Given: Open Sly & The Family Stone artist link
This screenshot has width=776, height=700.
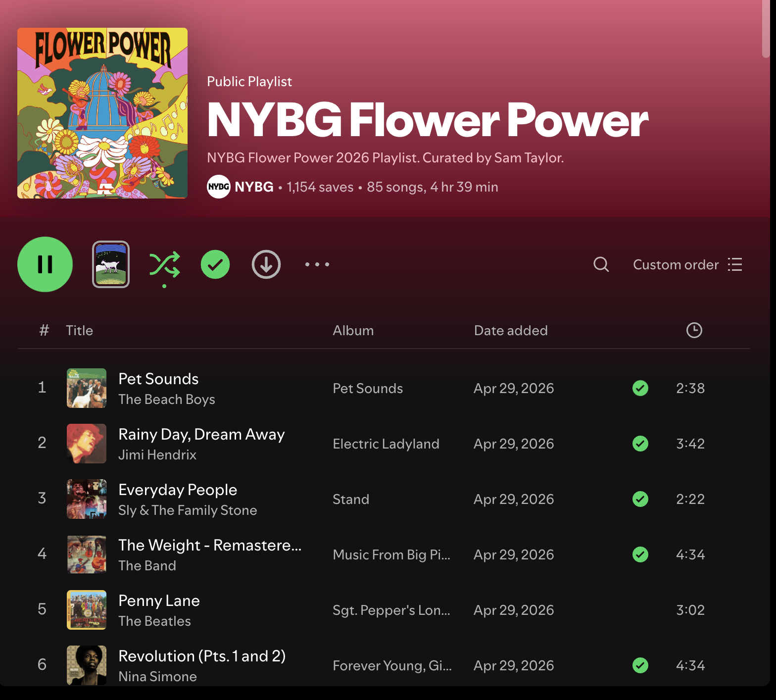Looking at the screenshot, I should pos(188,510).
